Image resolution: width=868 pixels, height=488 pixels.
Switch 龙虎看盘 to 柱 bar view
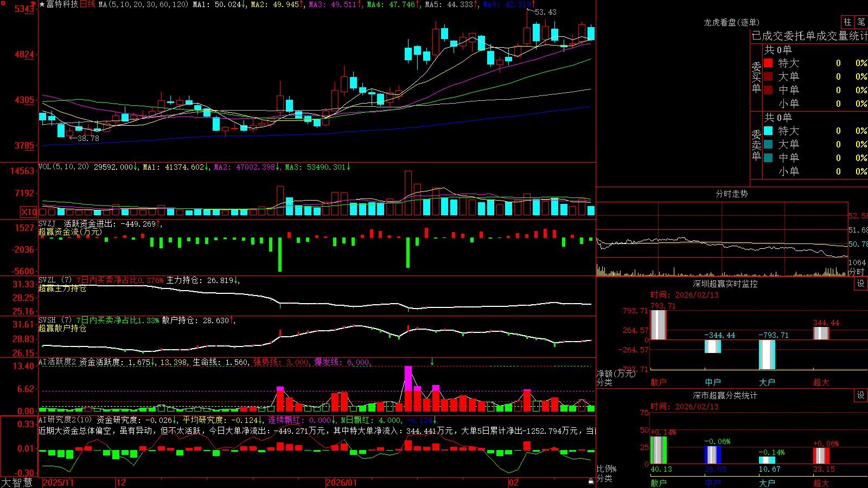coord(847,22)
